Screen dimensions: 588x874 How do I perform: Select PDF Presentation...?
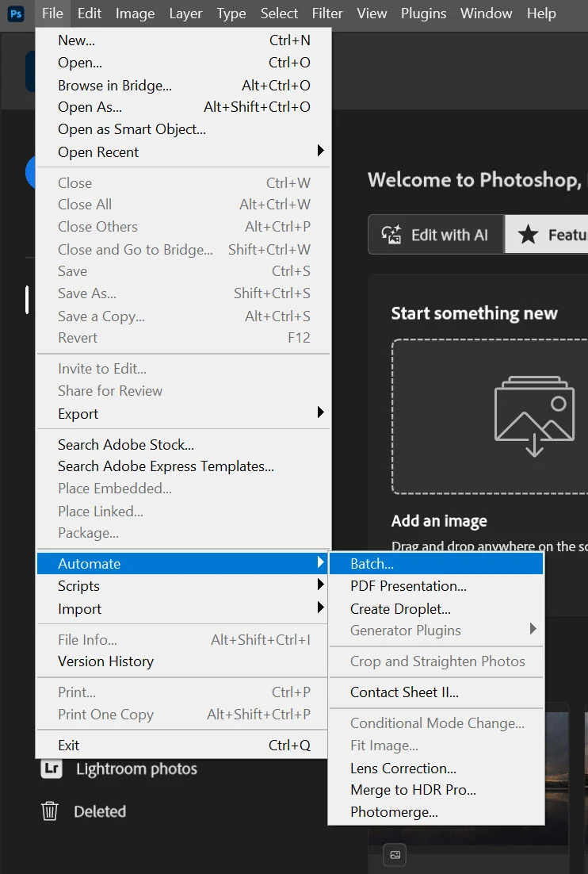click(437, 586)
